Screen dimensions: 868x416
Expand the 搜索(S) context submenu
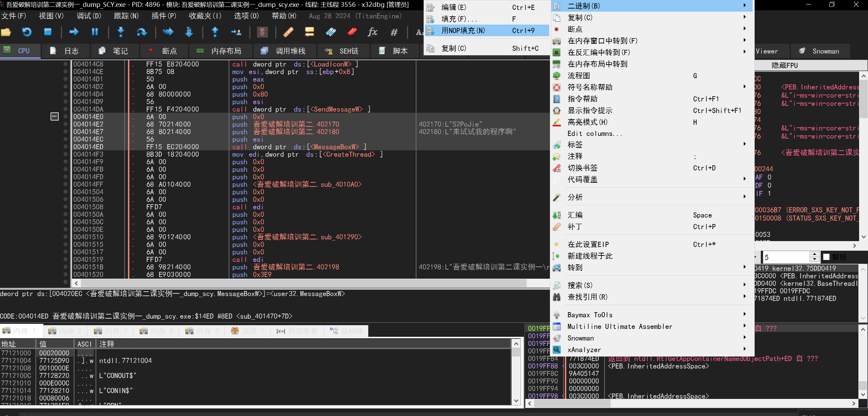pyautogui.click(x=652, y=285)
